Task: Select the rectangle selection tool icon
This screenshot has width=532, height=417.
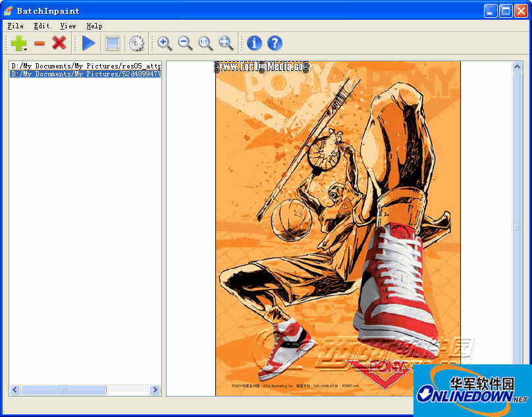Action: (113, 43)
